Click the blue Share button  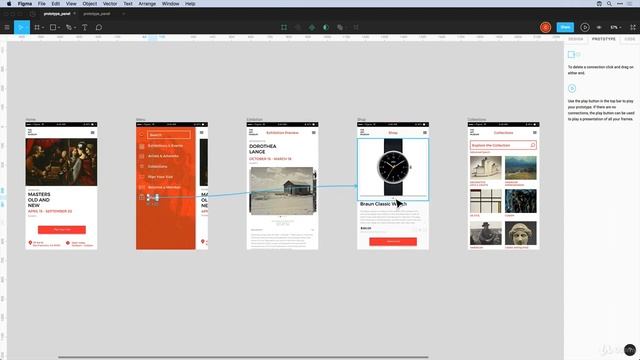click(x=565, y=27)
